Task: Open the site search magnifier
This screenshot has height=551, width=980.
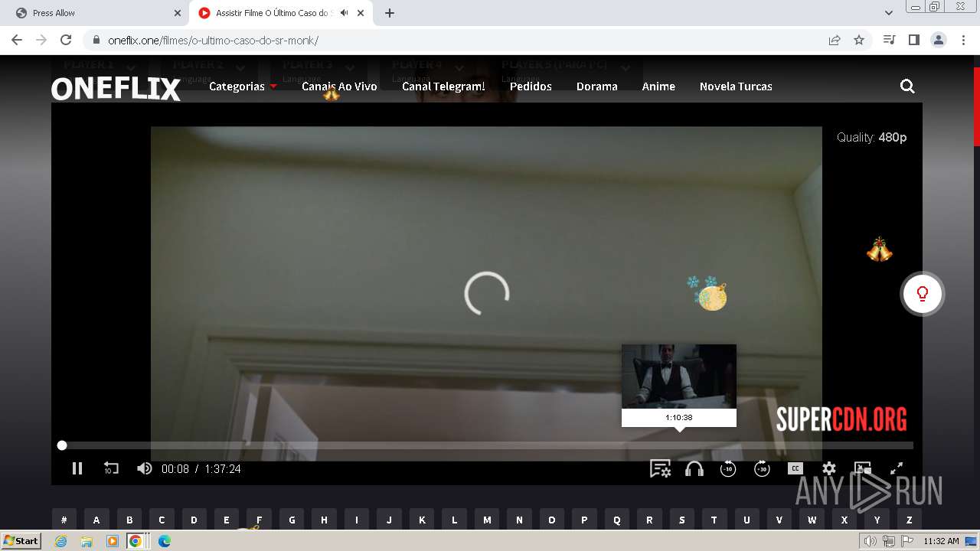Action: 907,86
